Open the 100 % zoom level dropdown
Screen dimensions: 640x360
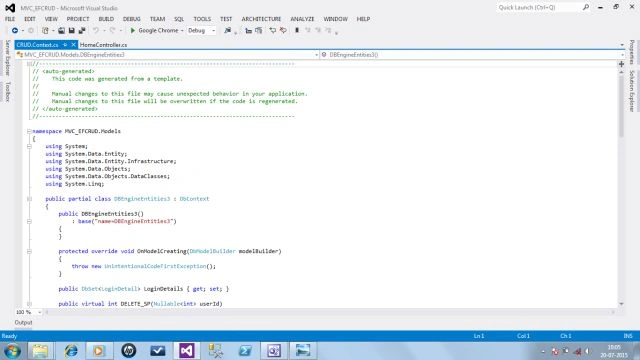tap(29, 312)
